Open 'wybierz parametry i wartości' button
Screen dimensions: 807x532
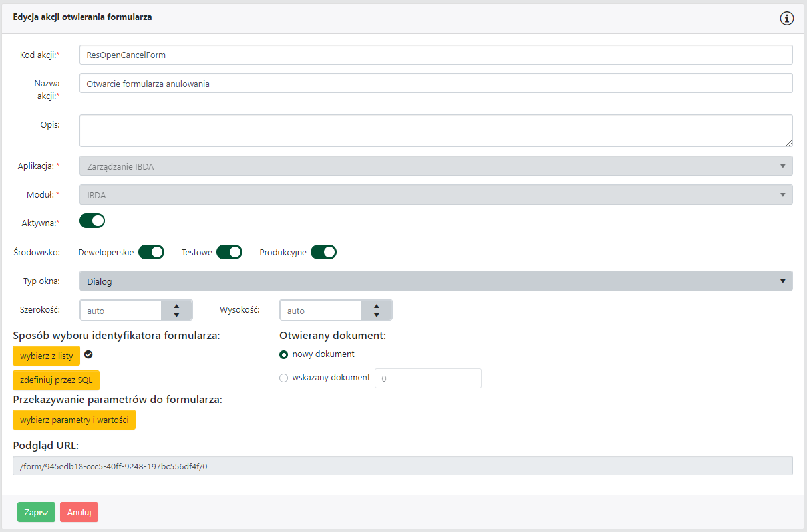(74, 420)
